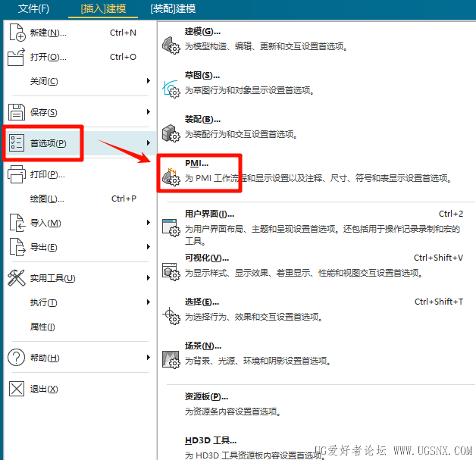
Task: Click the Selection preferences crosshair icon
Action: pos(171,315)
